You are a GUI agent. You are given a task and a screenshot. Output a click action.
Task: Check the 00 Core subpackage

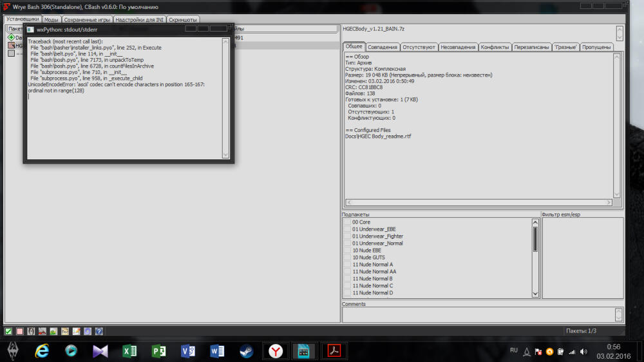tap(348, 222)
